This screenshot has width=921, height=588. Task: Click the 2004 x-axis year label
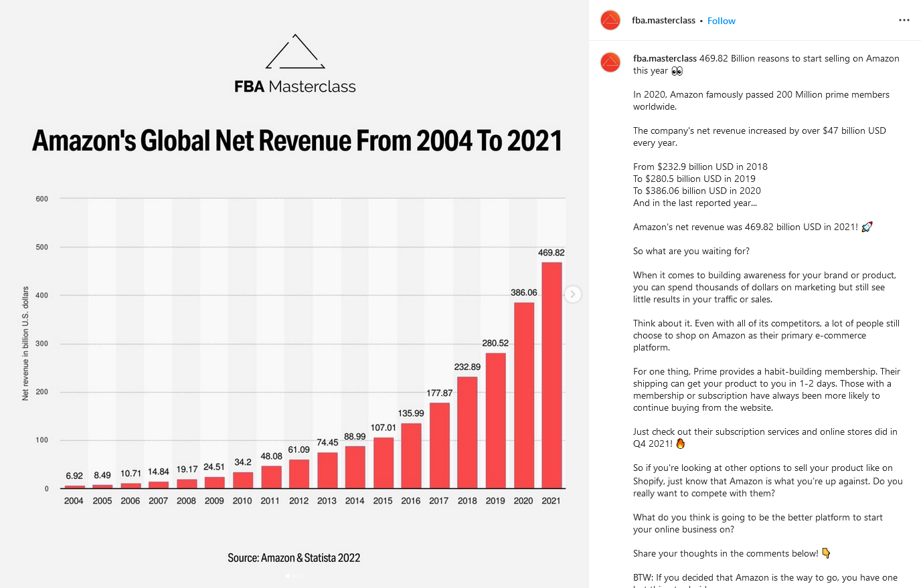coord(74,501)
